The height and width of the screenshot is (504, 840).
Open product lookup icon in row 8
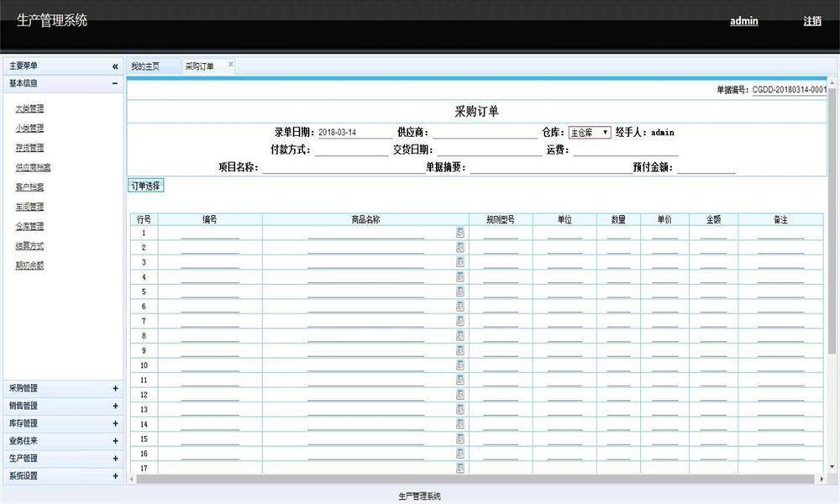459,336
